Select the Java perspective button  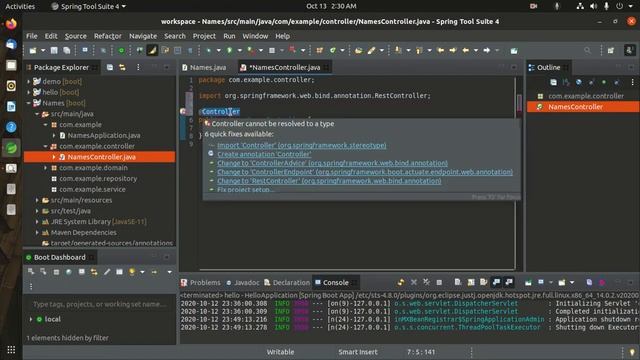(x=629, y=50)
